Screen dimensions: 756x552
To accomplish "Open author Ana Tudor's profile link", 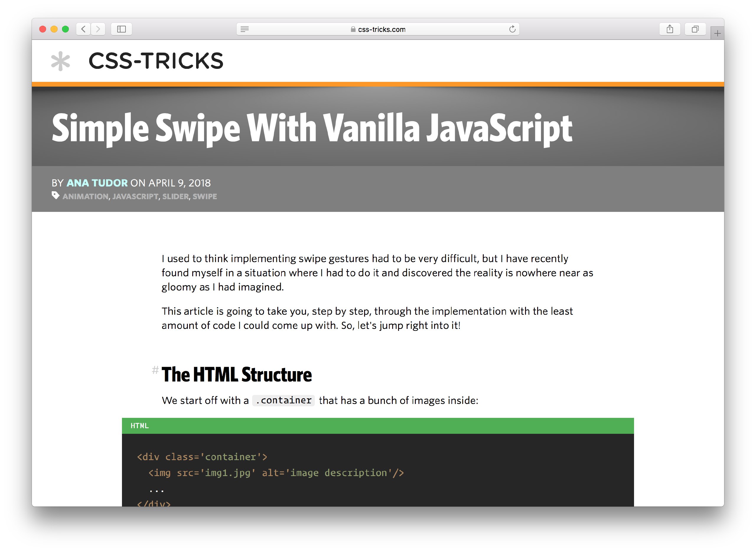I will tap(97, 183).
